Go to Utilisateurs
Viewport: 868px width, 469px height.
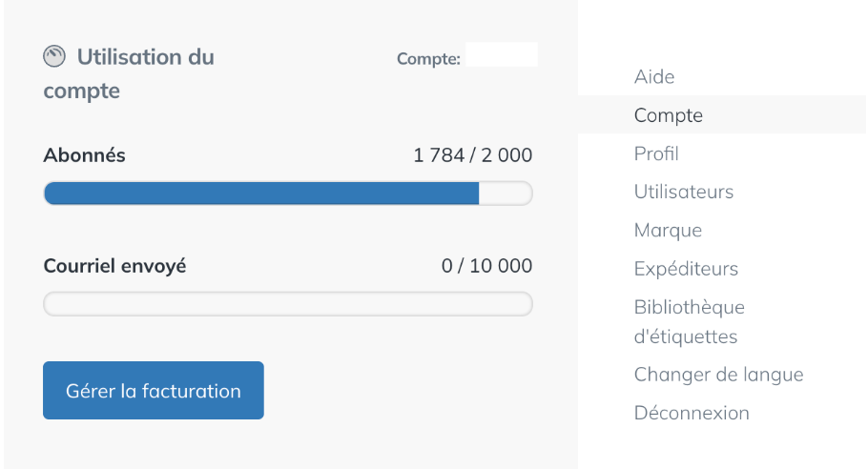pos(684,192)
